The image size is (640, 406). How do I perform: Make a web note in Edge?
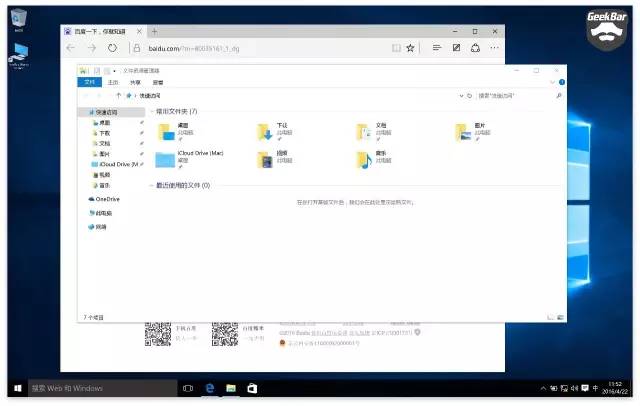[x=456, y=48]
